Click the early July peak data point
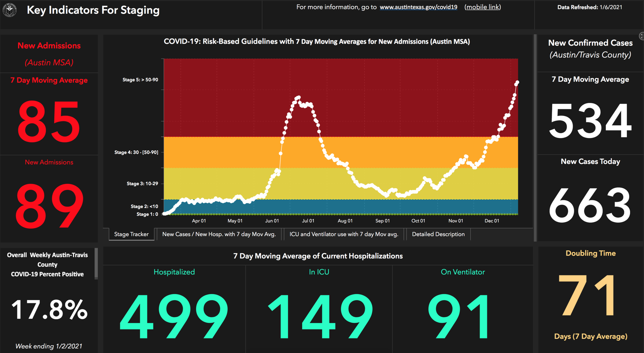The image size is (644, 353). [x=299, y=98]
